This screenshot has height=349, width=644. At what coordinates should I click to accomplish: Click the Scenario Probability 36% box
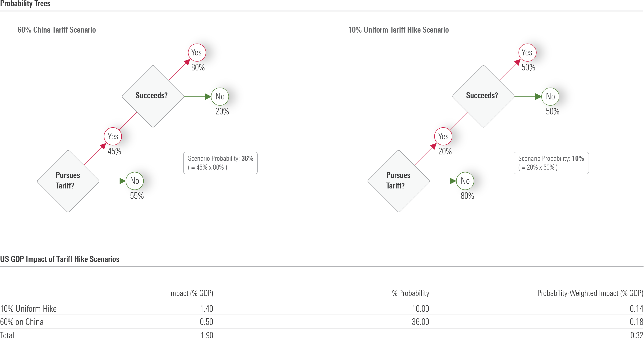pos(220,163)
